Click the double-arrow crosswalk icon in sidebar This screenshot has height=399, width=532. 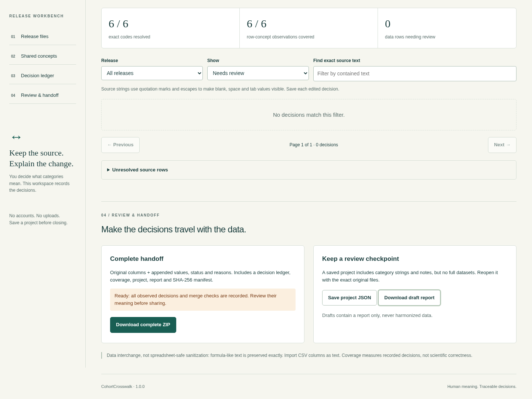click(16, 137)
